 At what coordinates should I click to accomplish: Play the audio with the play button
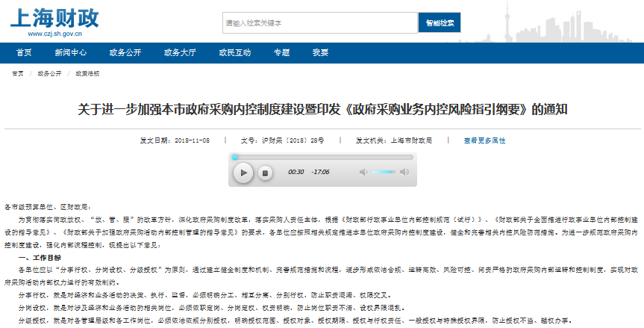243,173
